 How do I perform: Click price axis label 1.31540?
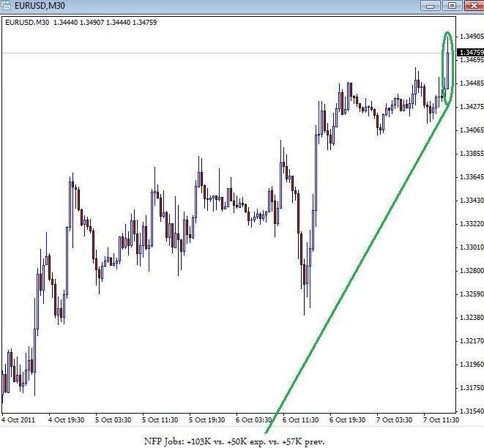click(x=472, y=411)
